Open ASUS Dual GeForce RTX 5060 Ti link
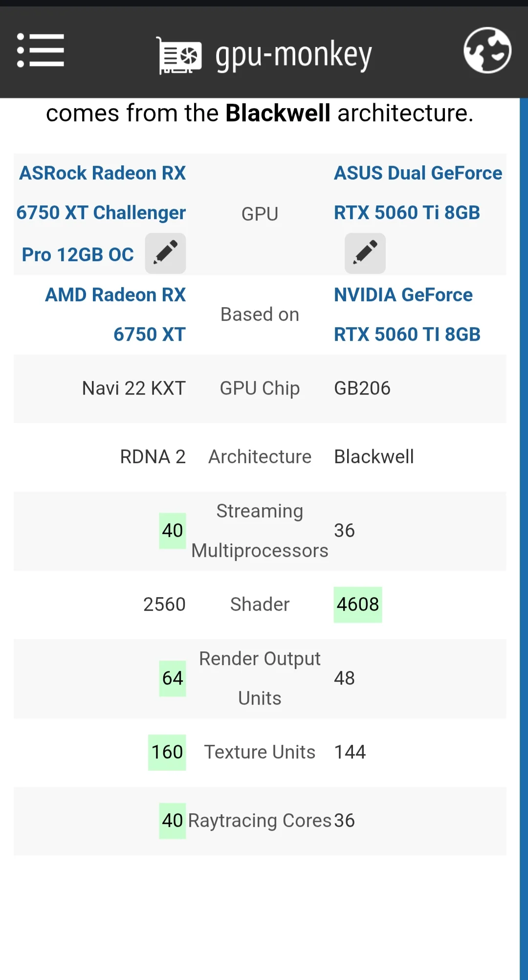The image size is (528, 980). [418, 193]
